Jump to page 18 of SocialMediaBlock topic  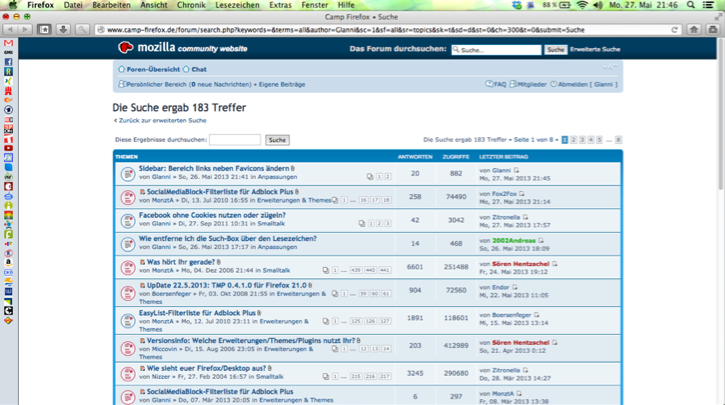click(x=386, y=200)
